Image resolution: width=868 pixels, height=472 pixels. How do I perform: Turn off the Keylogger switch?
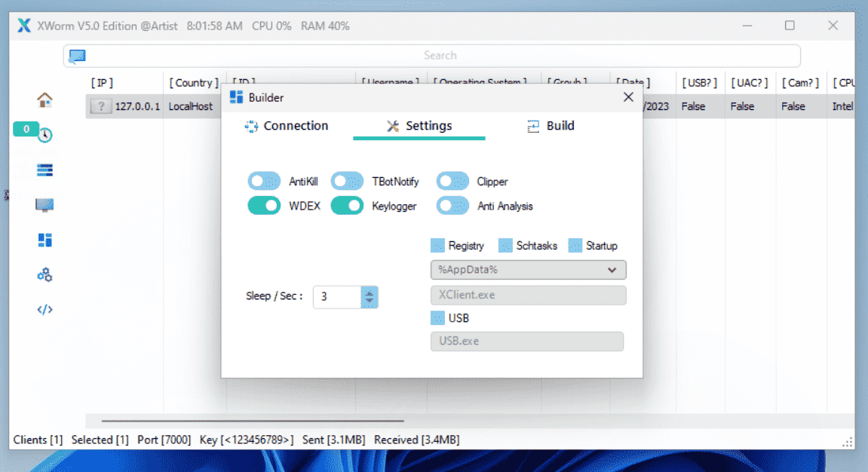[347, 206]
